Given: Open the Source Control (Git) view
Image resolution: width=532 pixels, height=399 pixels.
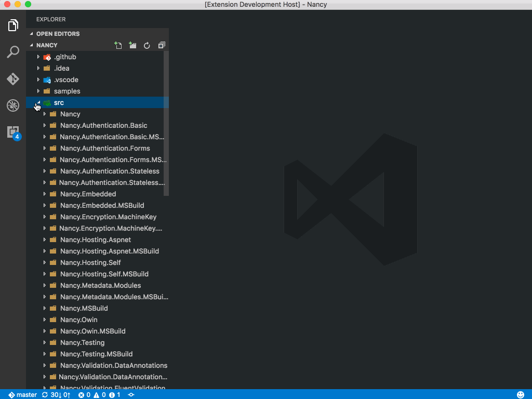Looking at the screenshot, I should point(13,79).
